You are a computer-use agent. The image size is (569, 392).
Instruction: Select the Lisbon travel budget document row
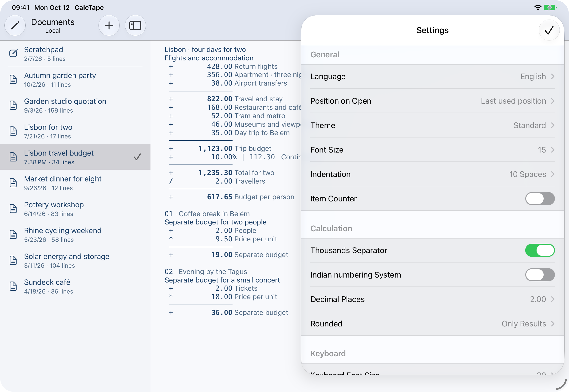[x=75, y=157]
